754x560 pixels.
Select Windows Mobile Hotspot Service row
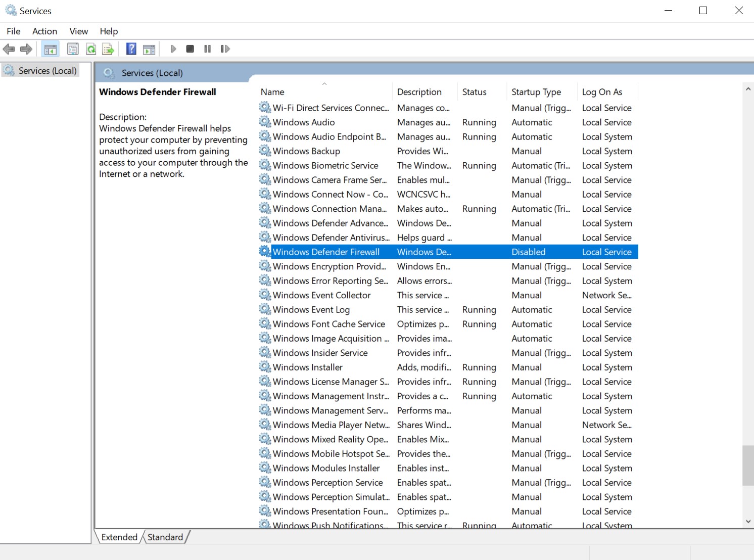(448, 453)
